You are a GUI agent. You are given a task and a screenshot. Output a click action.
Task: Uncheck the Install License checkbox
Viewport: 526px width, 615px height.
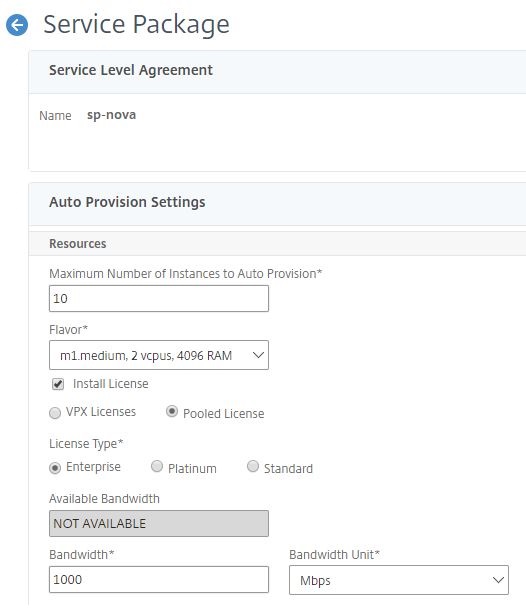point(58,384)
